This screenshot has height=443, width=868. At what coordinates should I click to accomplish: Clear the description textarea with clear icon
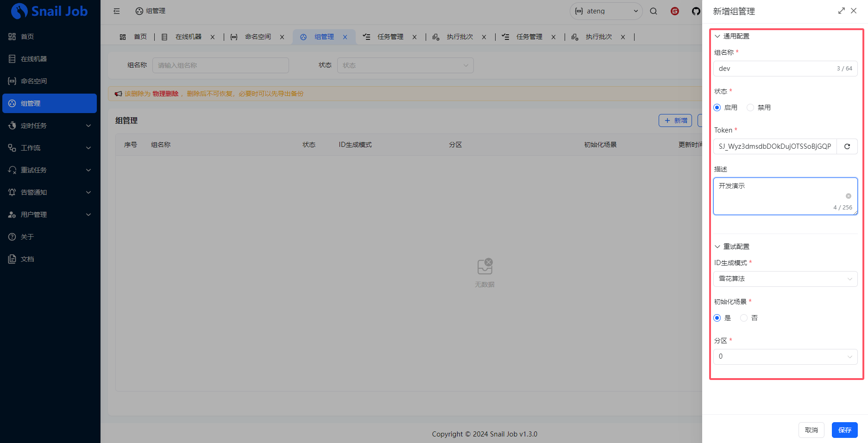tap(848, 196)
